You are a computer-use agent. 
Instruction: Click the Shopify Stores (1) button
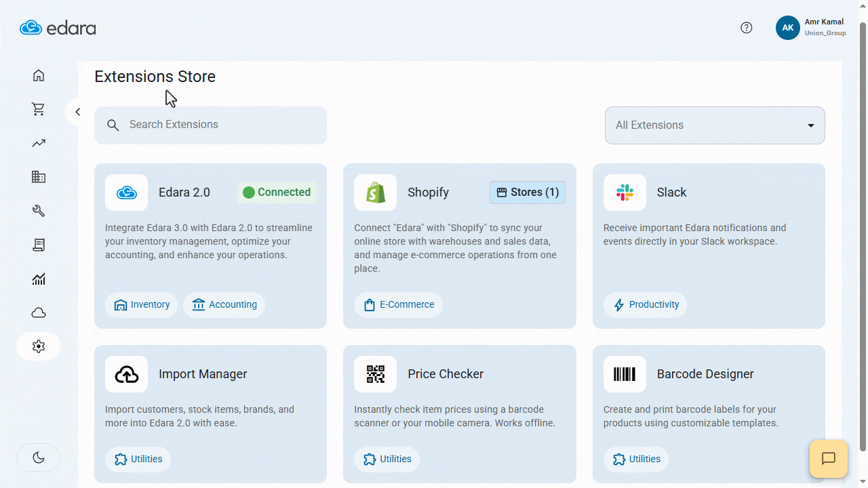click(x=528, y=192)
